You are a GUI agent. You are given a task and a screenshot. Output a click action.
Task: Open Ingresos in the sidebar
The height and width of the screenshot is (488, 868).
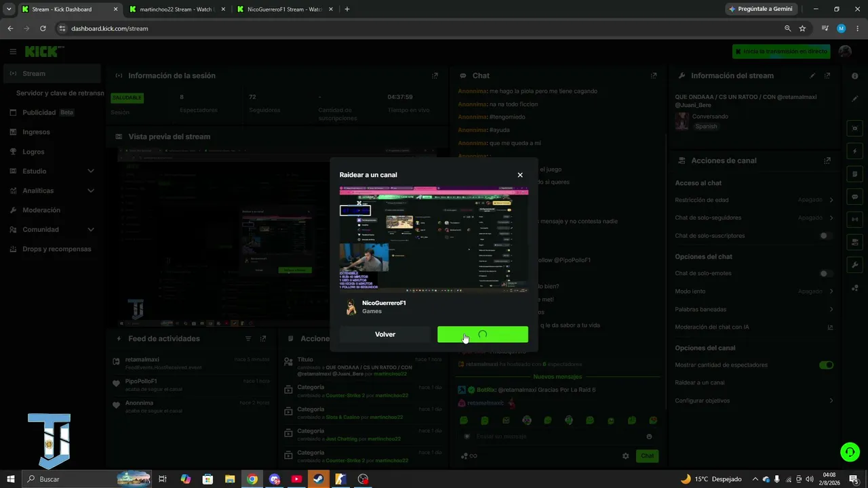pyautogui.click(x=53, y=132)
